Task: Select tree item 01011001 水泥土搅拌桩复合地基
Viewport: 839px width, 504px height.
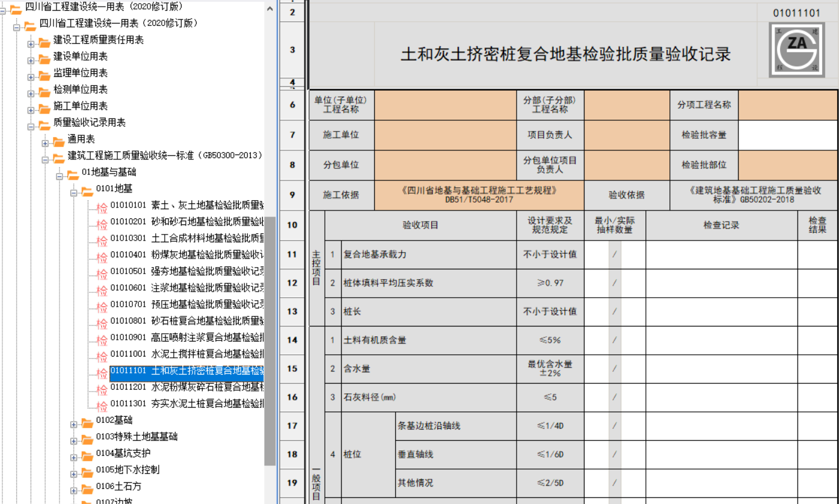Action: point(187,354)
